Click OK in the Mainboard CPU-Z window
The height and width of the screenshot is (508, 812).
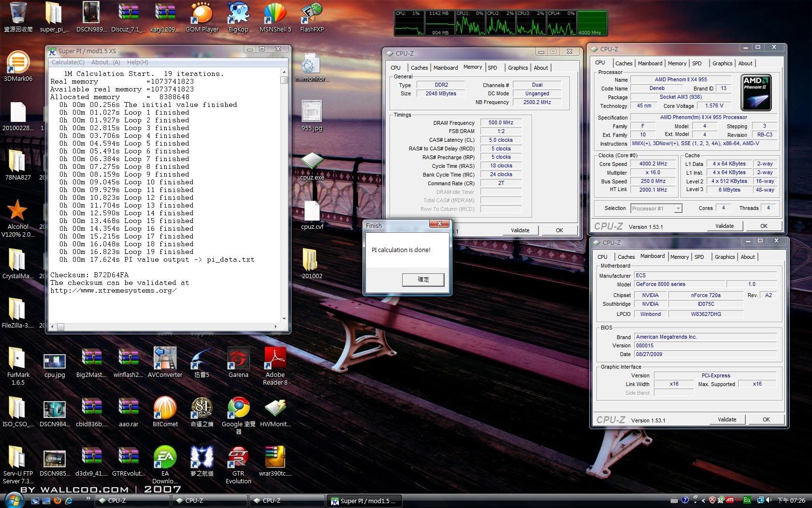click(766, 419)
